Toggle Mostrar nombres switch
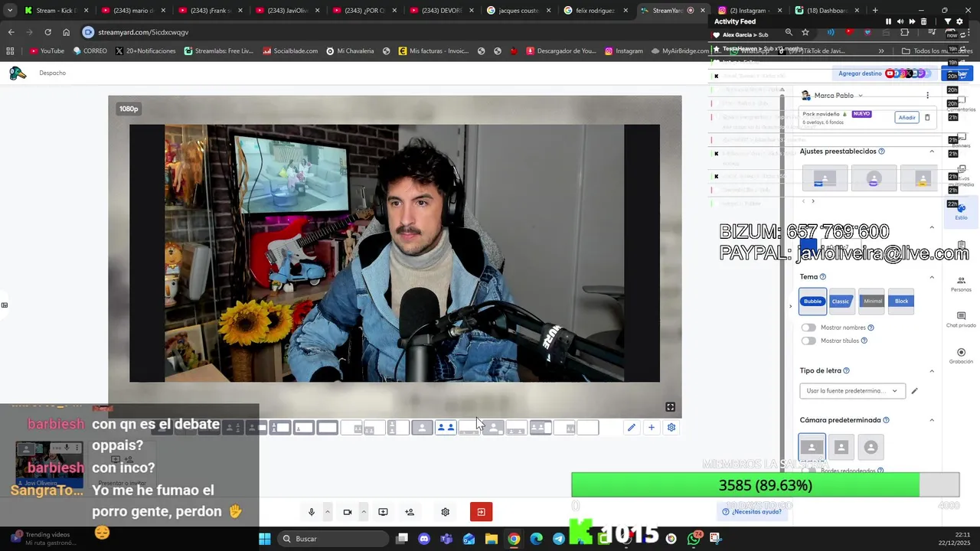Image resolution: width=980 pixels, height=551 pixels. [808, 328]
